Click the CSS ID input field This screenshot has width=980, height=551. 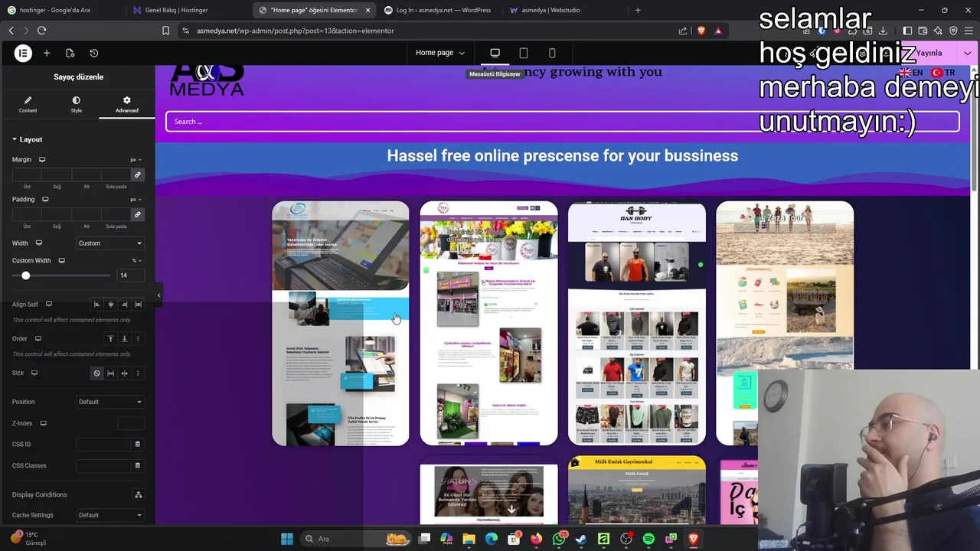click(x=104, y=444)
